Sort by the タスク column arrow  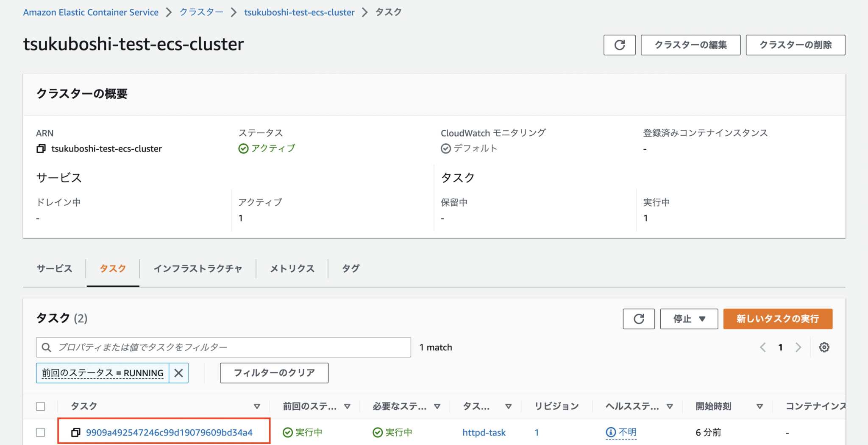(x=257, y=406)
